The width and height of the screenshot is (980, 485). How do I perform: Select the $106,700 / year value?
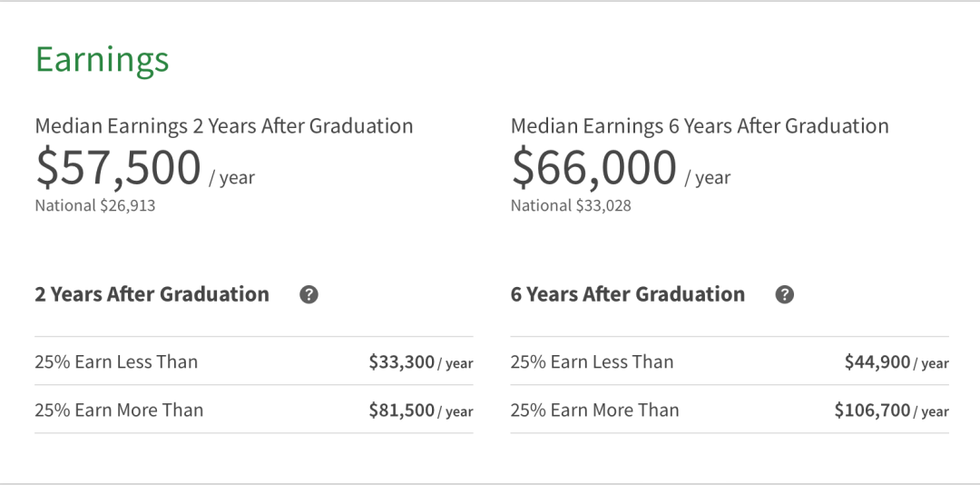891,411
